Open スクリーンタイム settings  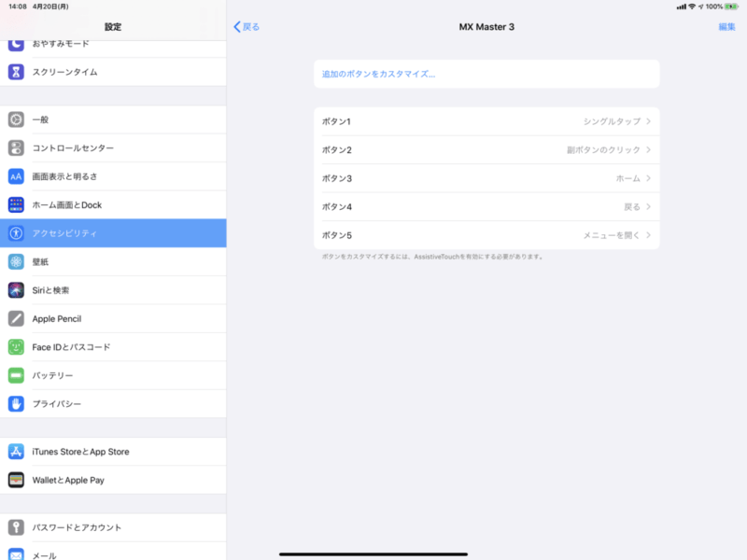tap(113, 72)
